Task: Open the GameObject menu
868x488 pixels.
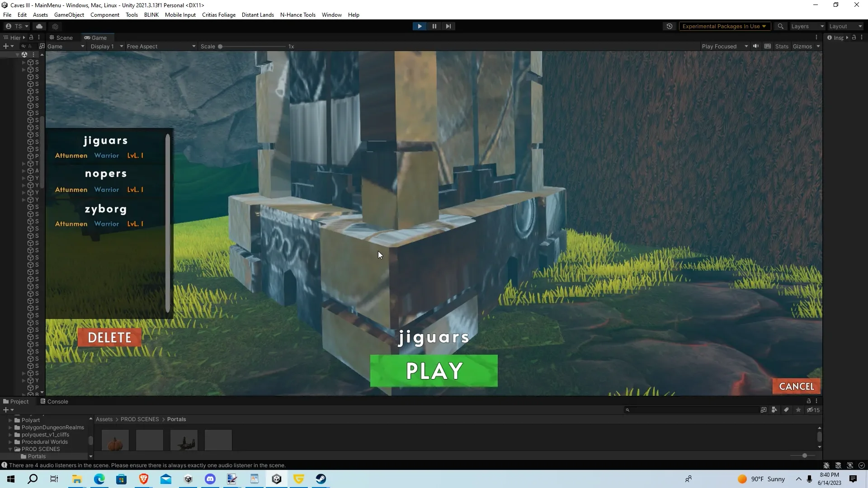Action: point(69,14)
